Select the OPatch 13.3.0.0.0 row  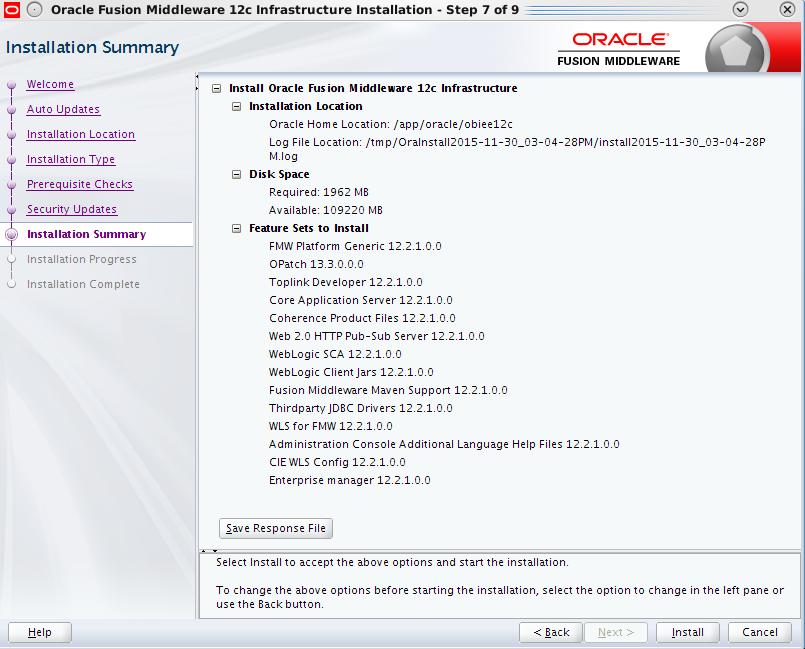click(316, 264)
